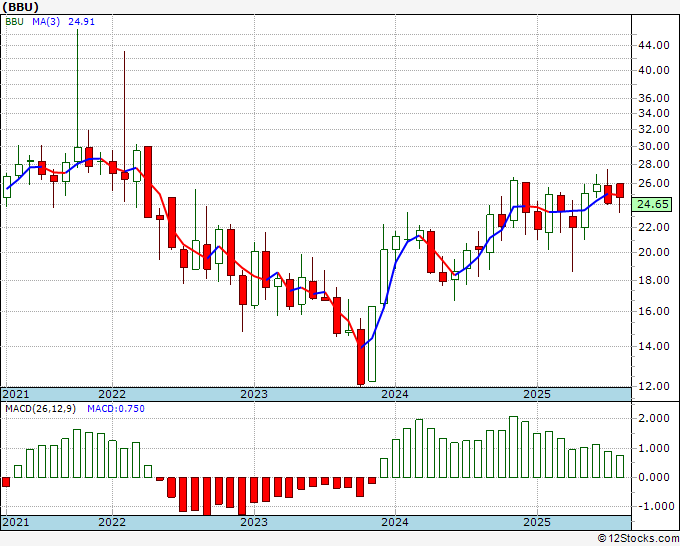Click the (BBU) chart title
Image resolution: width=680 pixels, height=546 pixels.
click(x=21, y=7)
